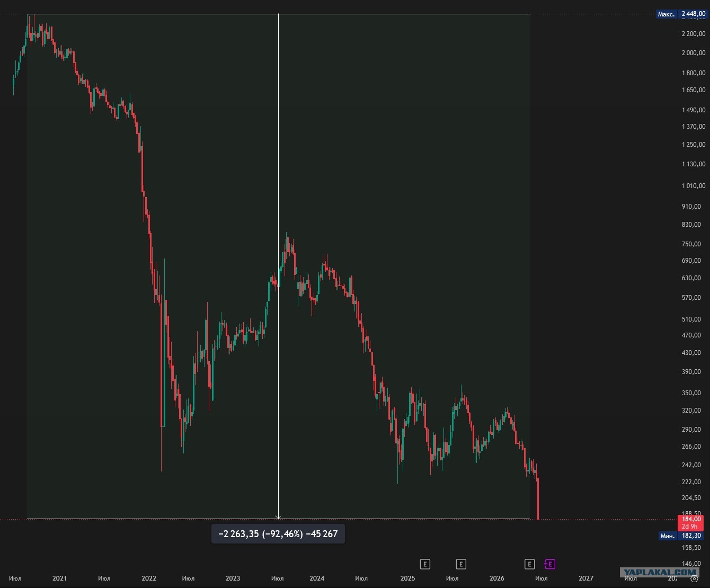Click the 2022 label on time axis
The height and width of the screenshot is (588, 710).
coord(149,578)
